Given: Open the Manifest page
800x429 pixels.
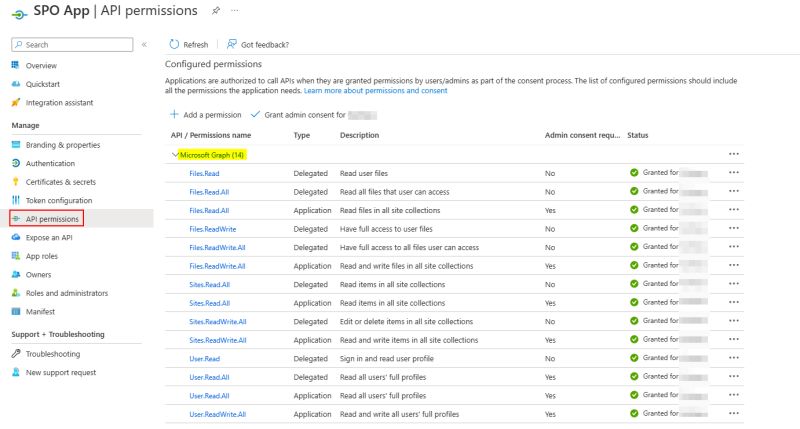Looking at the screenshot, I should click(x=40, y=312).
